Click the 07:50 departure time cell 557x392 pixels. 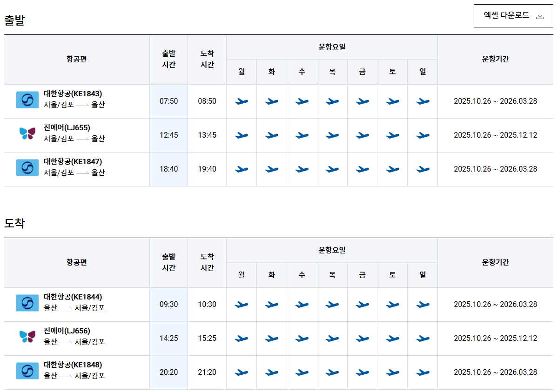coord(168,101)
